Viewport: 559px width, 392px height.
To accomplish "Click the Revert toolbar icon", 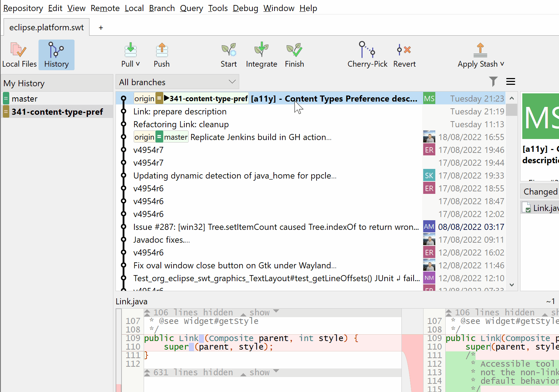I will [x=404, y=50].
